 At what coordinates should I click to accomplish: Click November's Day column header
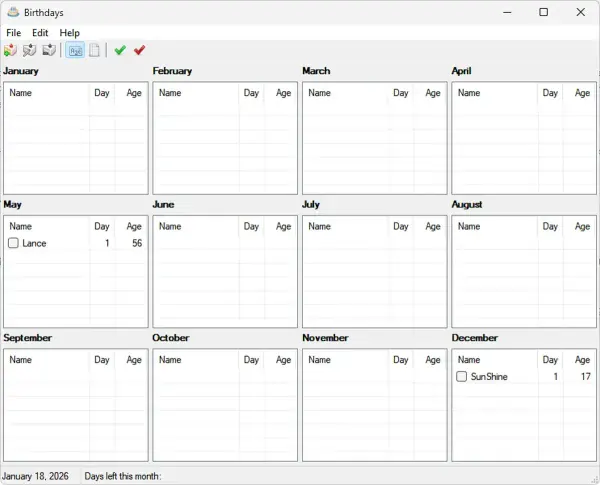[401, 360]
